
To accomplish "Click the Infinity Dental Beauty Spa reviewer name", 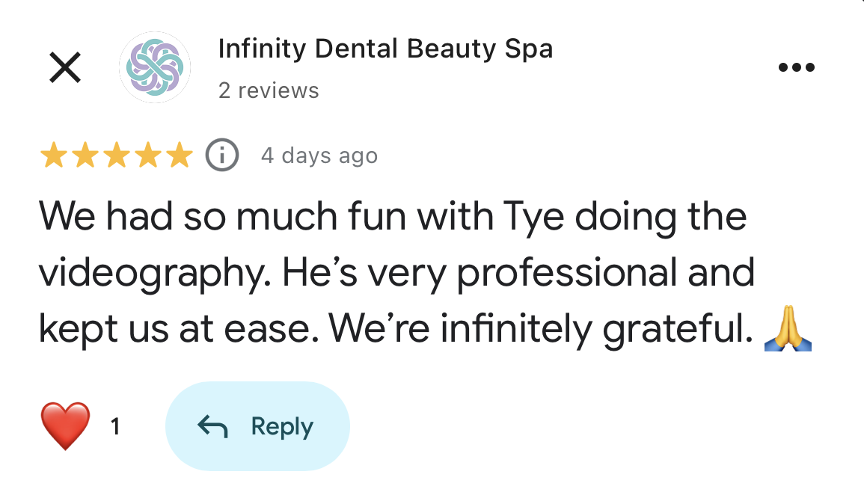I will [x=385, y=49].
